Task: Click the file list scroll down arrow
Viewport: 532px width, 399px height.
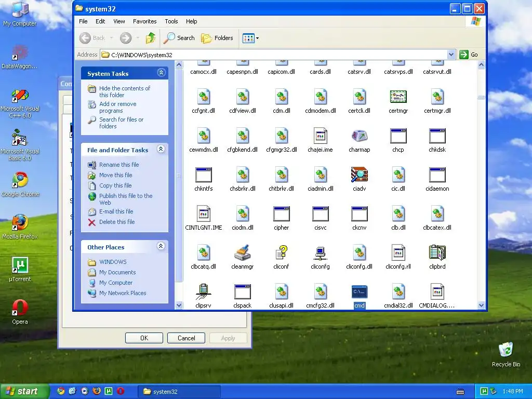Action: (x=481, y=305)
